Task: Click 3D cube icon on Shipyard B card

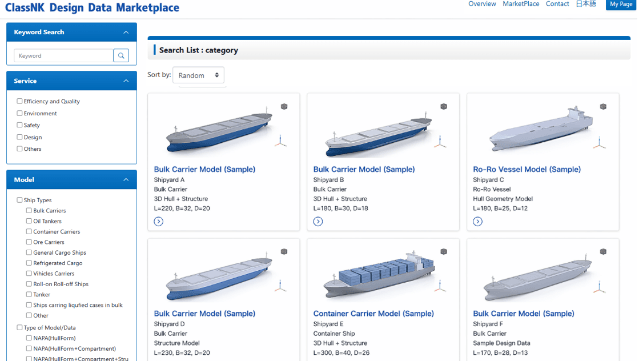Action: (x=443, y=107)
